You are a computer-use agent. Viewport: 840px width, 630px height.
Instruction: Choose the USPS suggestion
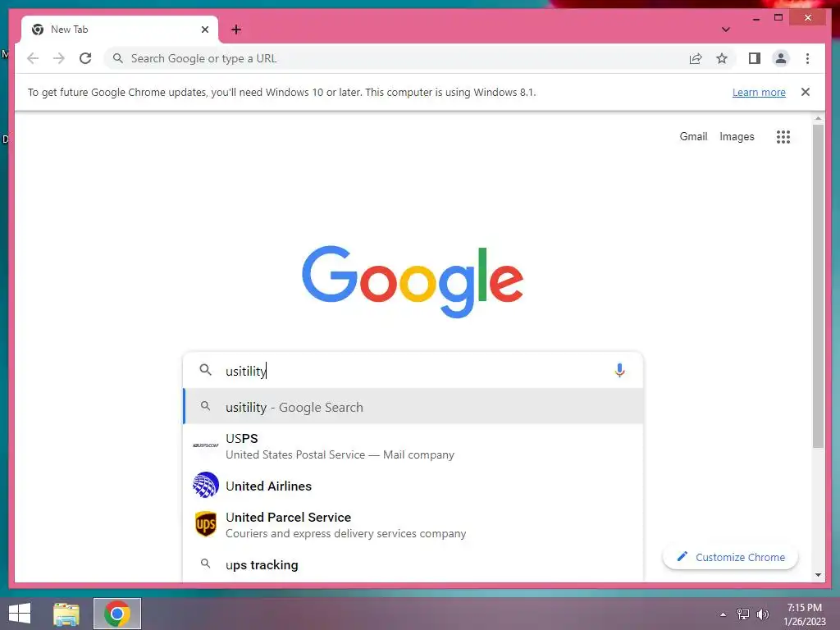coord(413,445)
